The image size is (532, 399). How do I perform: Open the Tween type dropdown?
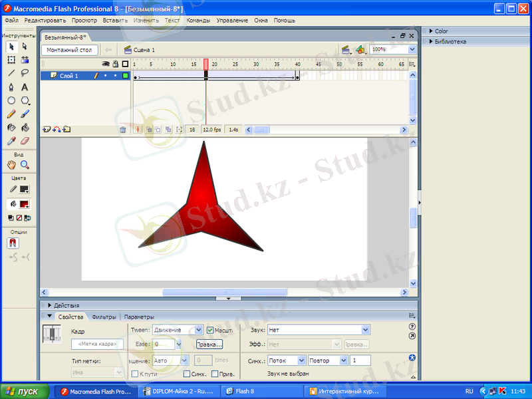[178, 330]
